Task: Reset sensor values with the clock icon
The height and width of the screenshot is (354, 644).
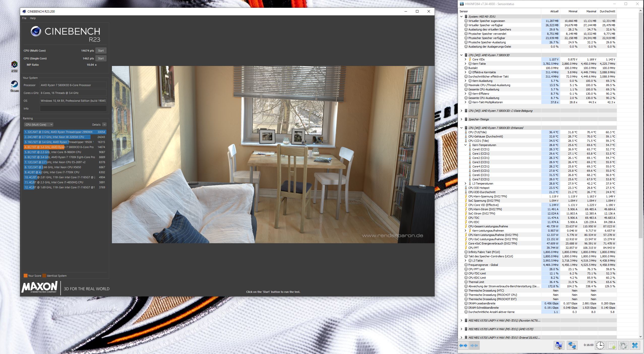Action: [600, 345]
